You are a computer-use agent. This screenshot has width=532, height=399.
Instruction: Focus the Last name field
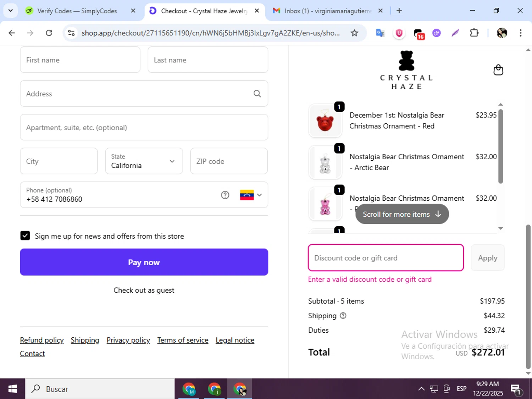tap(208, 60)
